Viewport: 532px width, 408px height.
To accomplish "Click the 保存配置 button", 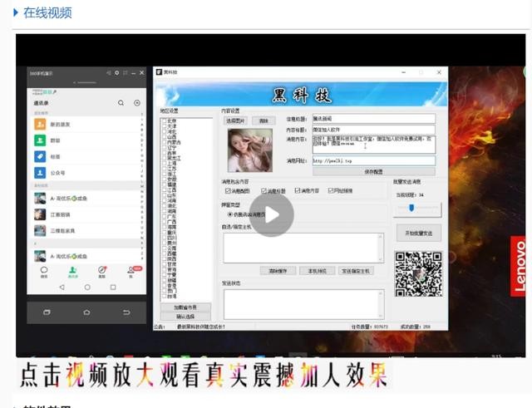I will point(373,171).
